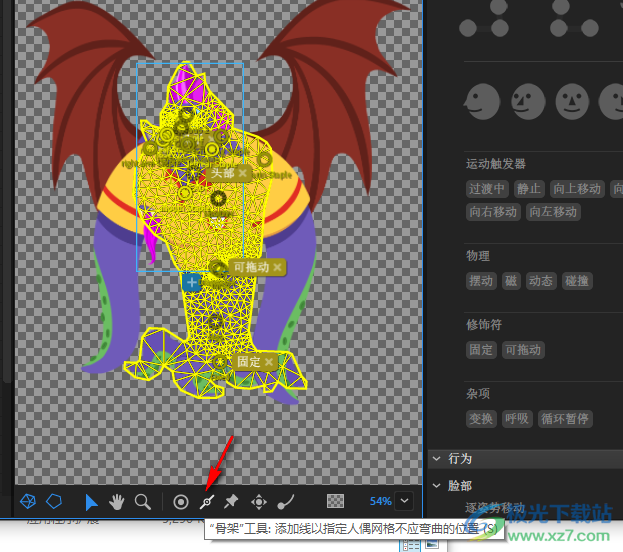
Task: Remove the 固定 tag on canvas
Action: point(269,362)
